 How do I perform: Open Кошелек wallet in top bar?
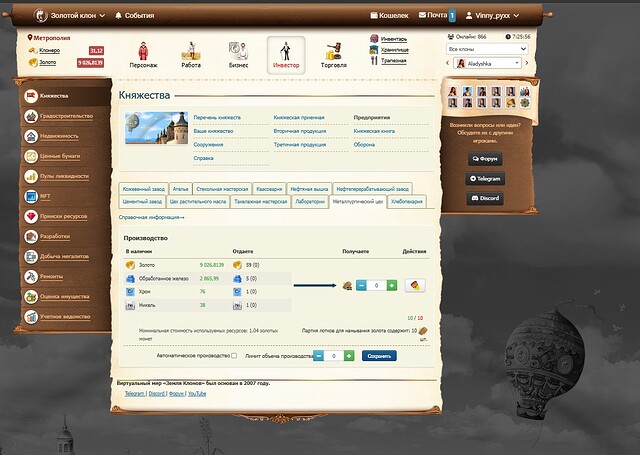389,16
